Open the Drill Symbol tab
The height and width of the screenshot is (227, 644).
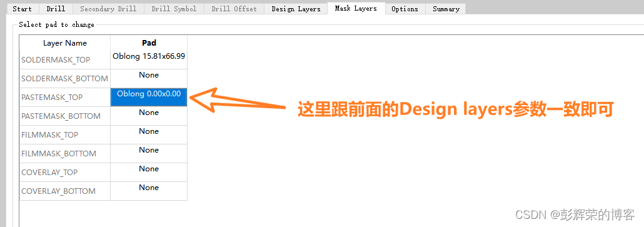tap(174, 9)
